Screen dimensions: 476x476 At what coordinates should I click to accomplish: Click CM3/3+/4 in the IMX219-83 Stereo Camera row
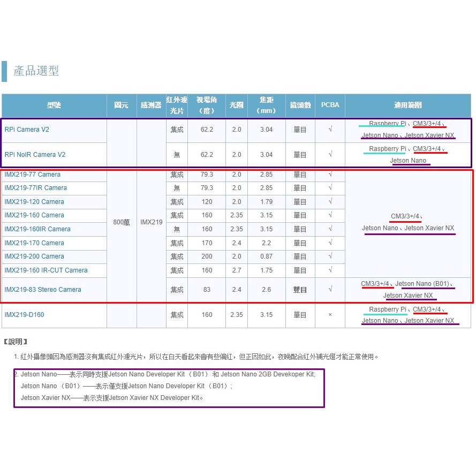375,284
